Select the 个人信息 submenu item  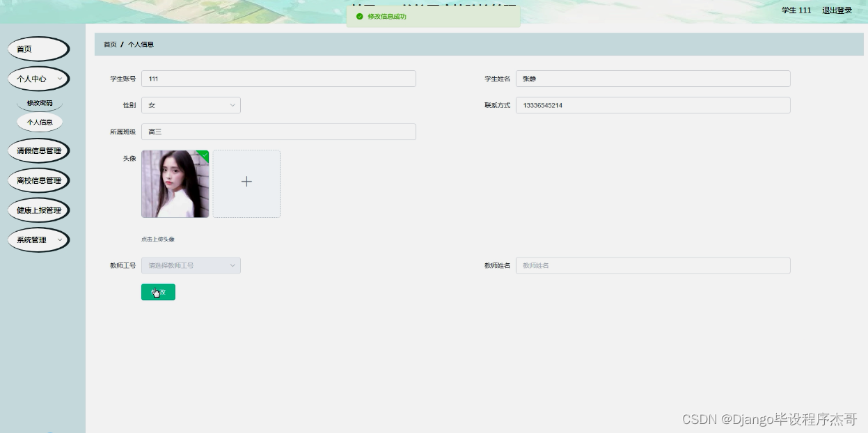pyautogui.click(x=40, y=122)
